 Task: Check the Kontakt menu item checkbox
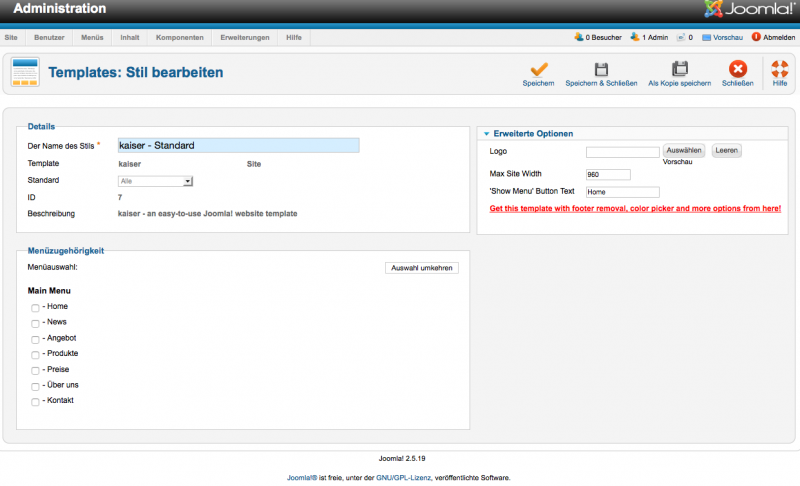pos(35,402)
